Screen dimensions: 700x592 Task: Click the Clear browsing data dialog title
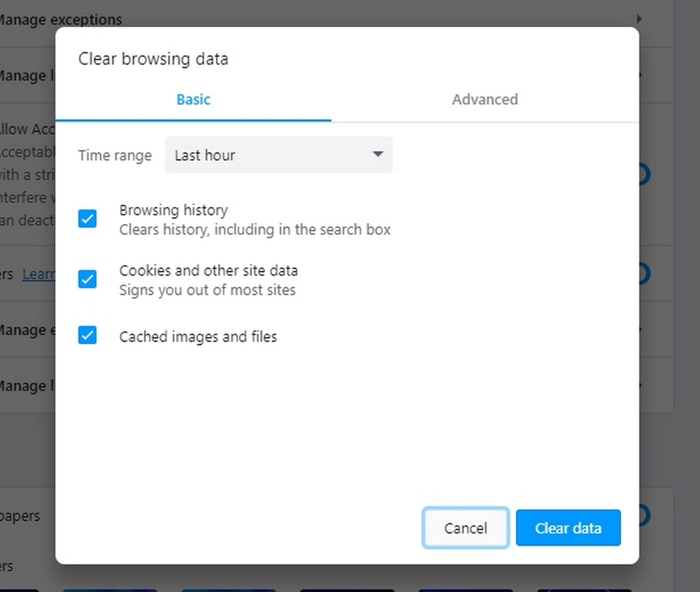(153, 59)
